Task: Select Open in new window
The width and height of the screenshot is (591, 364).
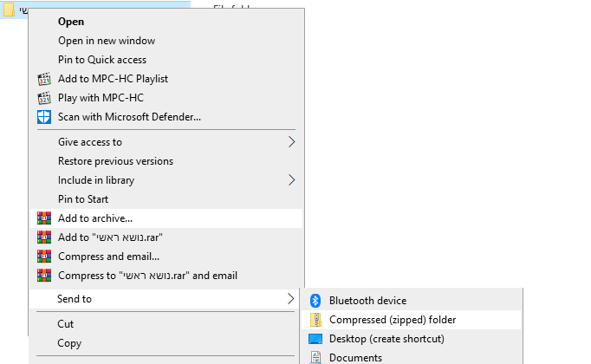Action: coord(107,41)
